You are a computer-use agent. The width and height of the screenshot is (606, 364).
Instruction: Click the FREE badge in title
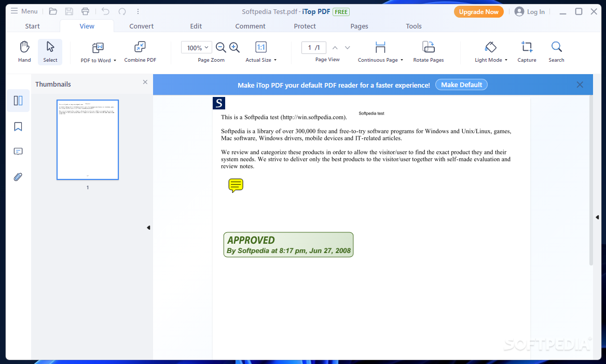pyautogui.click(x=341, y=12)
